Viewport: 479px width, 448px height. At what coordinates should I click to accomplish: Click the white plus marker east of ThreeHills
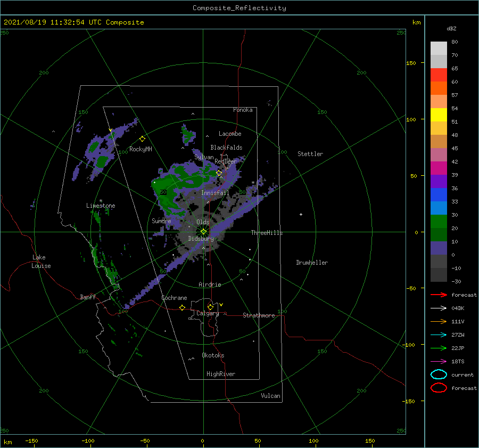coord(301,214)
